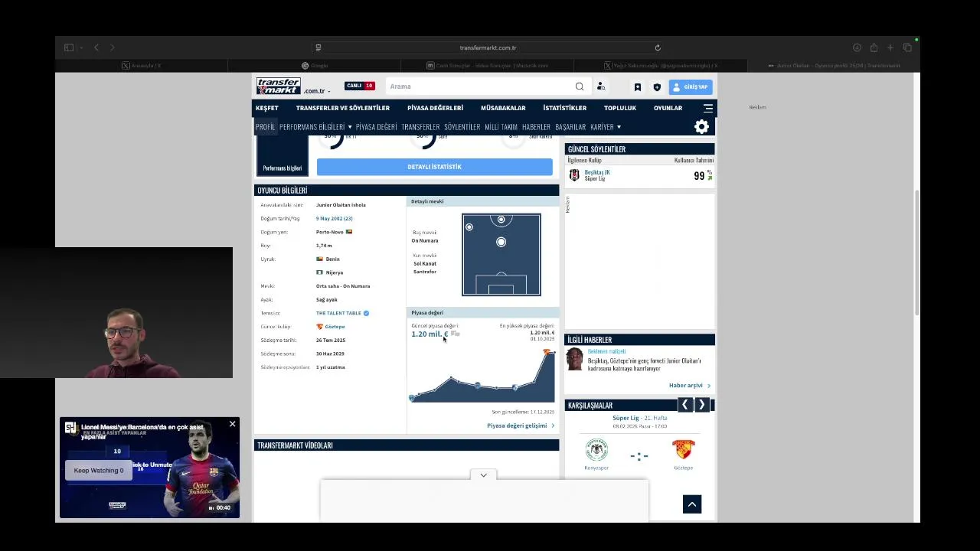This screenshot has height=551, width=980.
Task: Open the Beşiktaş Junior Olaitan news headline
Action: [x=644, y=364]
